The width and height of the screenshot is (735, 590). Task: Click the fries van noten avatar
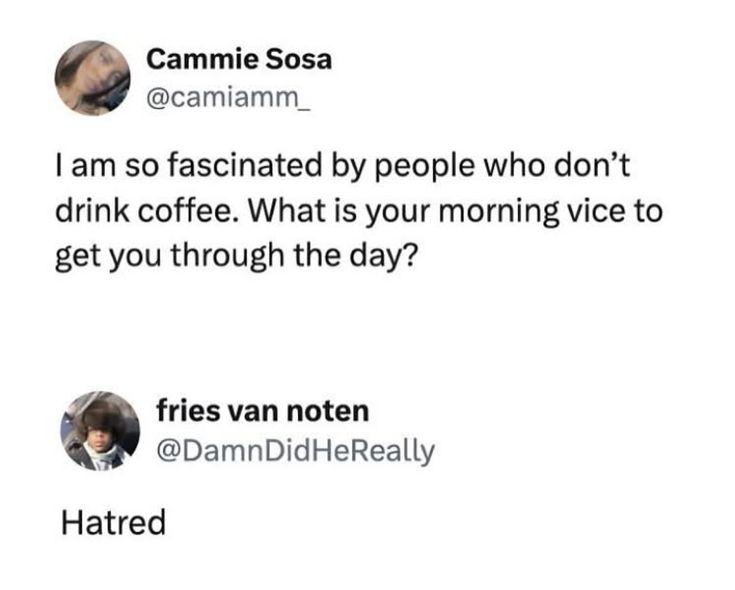(101, 430)
